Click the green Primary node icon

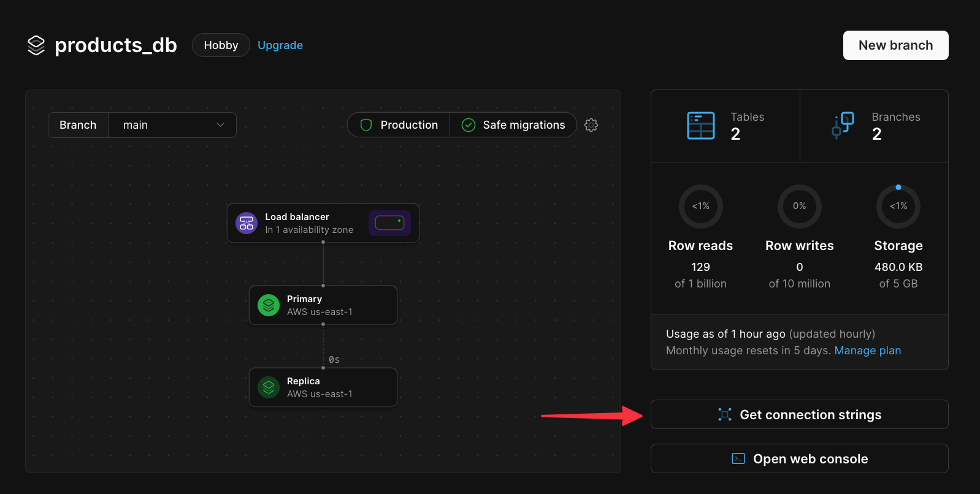[269, 305]
